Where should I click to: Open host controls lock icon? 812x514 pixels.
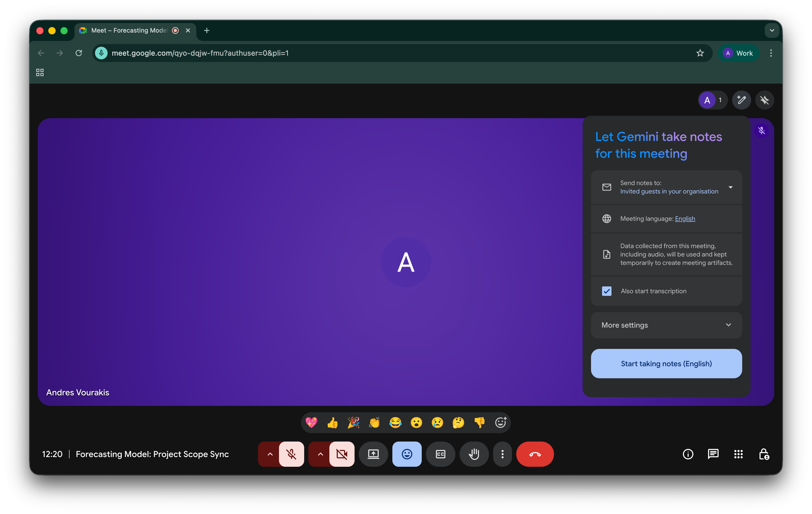[x=764, y=454]
